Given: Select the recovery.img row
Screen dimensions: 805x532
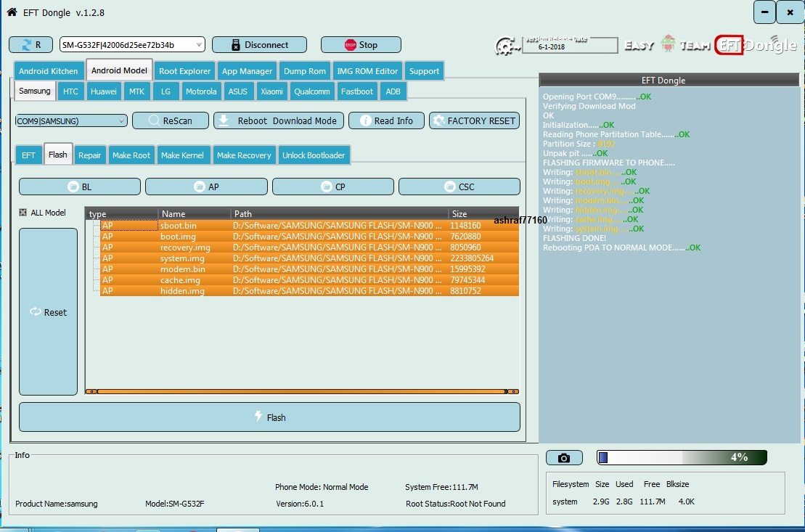Looking at the screenshot, I should click(x=309, y=247).
